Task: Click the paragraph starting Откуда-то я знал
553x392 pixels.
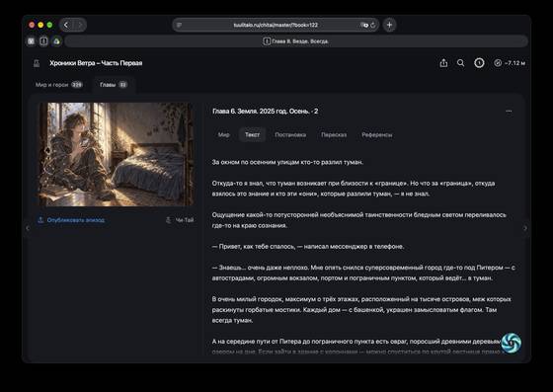Action: [x=354, y=189]
